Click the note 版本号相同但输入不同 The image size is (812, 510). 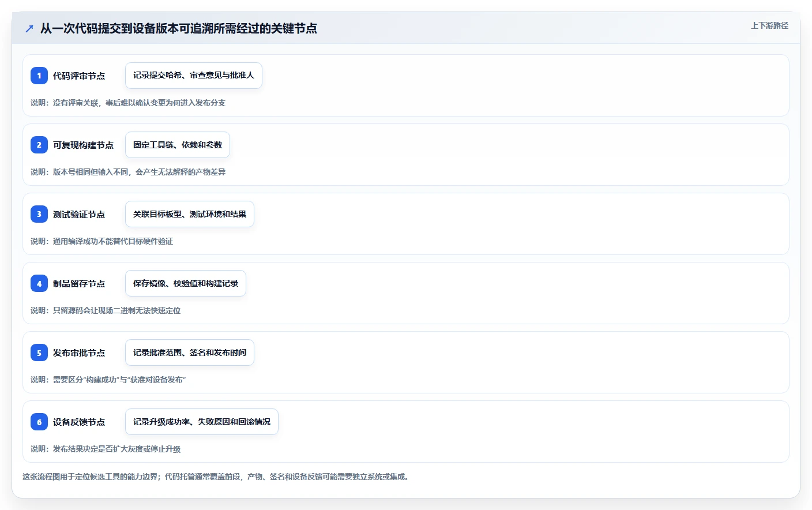click(128, 172)
